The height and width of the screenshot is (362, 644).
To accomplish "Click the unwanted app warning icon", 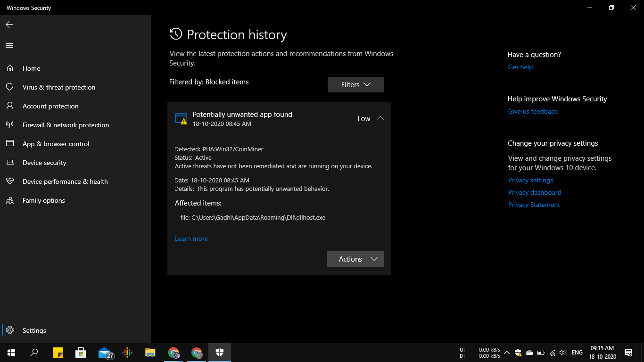I will pyautogui.click(x=181, y=119).
